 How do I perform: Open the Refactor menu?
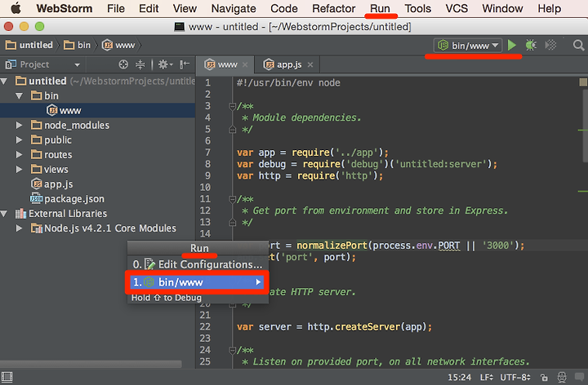click(x=334, y=8)
